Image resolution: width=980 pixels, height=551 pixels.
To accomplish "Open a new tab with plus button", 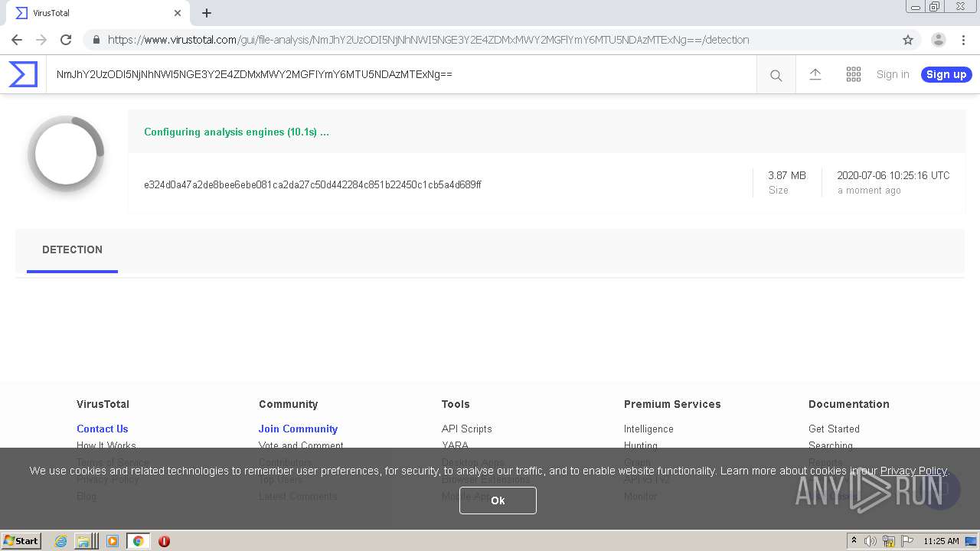I will pos(207,13).
